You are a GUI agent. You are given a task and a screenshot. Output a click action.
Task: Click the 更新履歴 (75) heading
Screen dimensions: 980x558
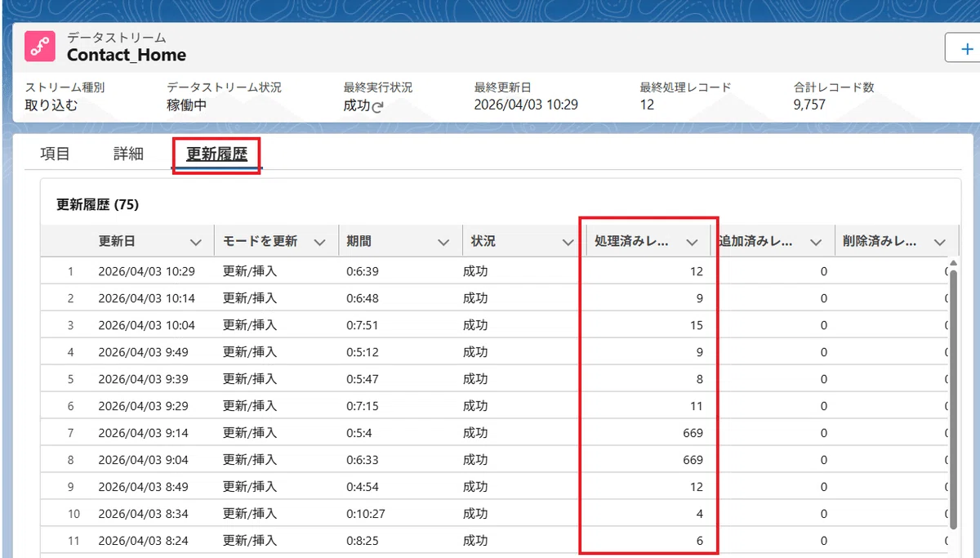coord(97,205)
